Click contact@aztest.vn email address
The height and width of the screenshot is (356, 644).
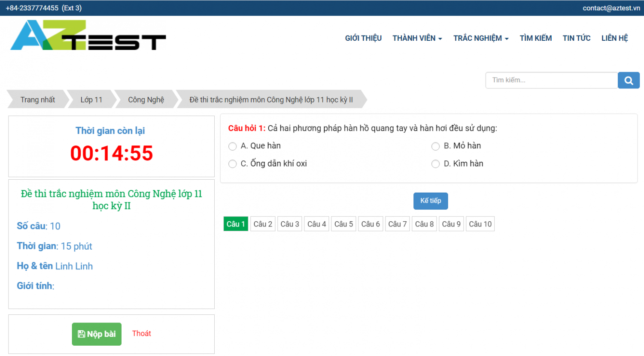coord(611,8)
